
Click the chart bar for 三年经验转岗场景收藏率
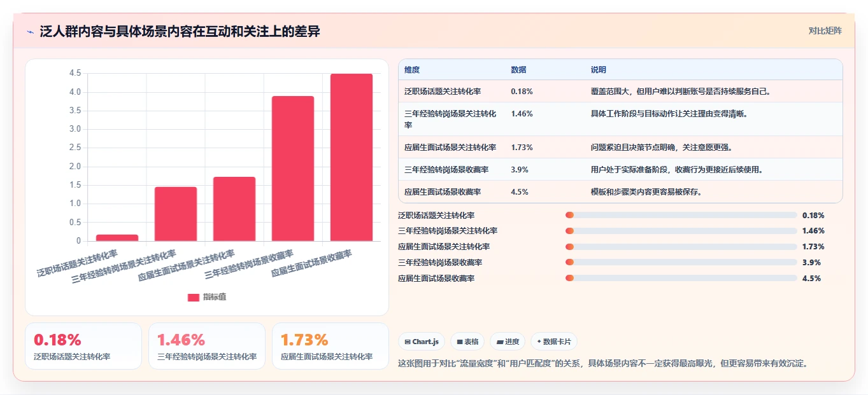click(x=293, y=169)
